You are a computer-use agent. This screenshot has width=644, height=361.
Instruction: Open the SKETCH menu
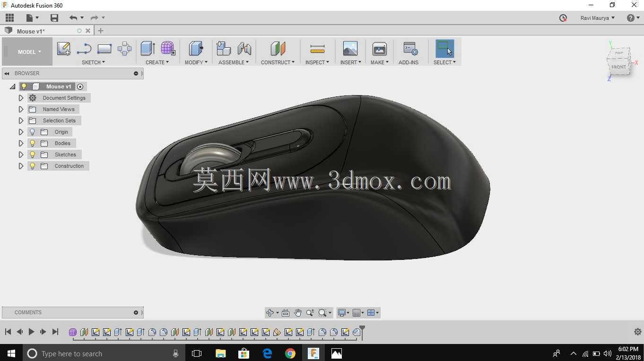pyautogui.click(x=93, y=62)
